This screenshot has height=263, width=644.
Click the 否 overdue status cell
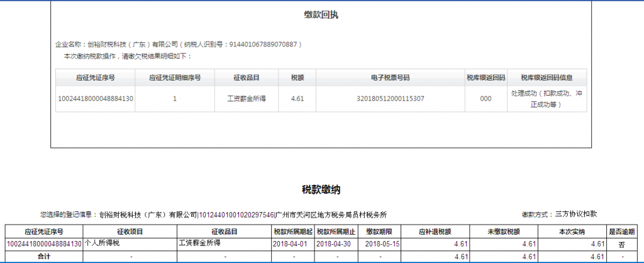pyautogui.click(x=622, y=243)
